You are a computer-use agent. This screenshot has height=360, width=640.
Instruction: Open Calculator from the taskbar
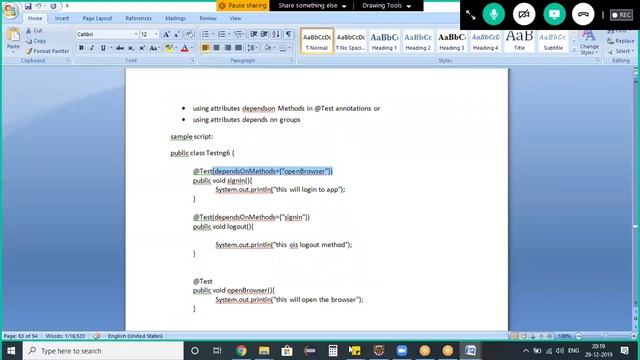333,351
